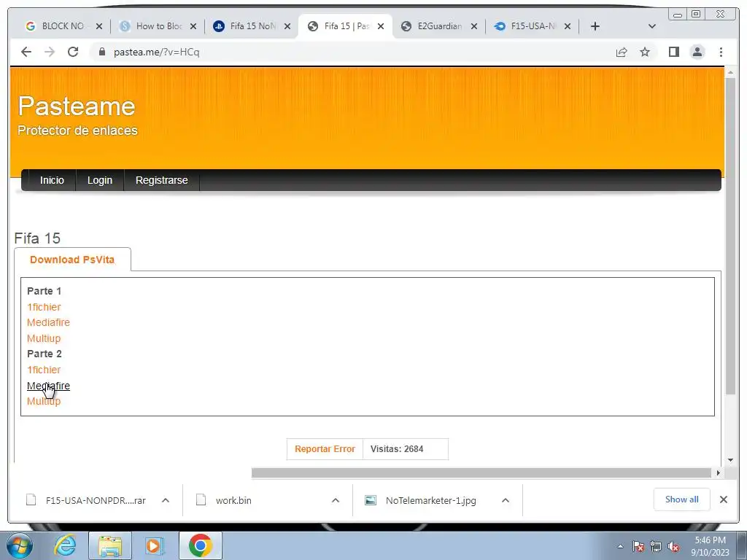This screenshot has width=747, height=560.
Task: Close the BLOCK NO tab
Action: (99, 26)
